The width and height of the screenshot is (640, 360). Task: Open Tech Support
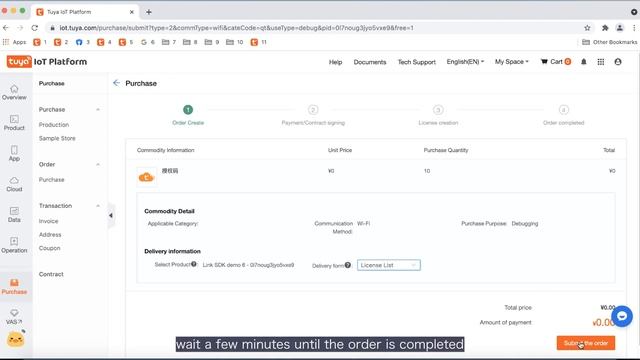(416, 62)
